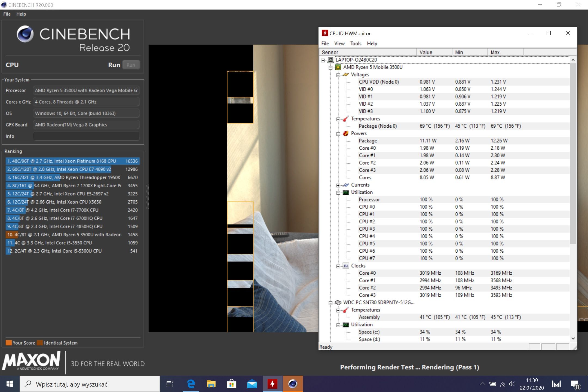This screenshot has height=392, width=588.
Task: Open Microsoft Edge from the taskbar
Action: pos(191,384)
